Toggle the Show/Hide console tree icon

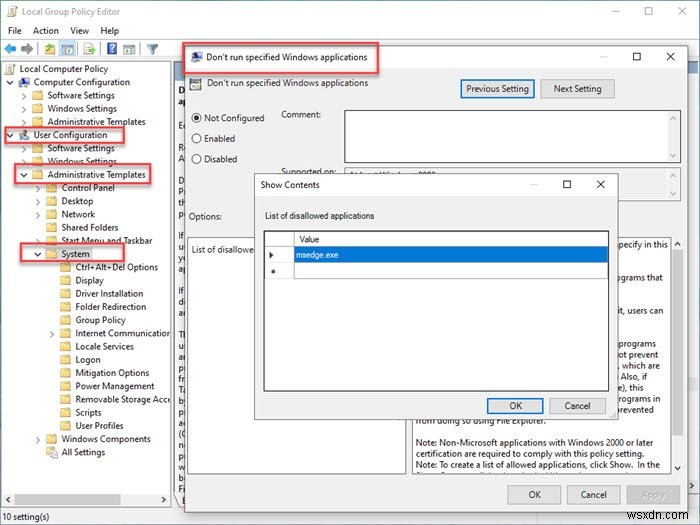pyautogui.click(x=68, y=49)
